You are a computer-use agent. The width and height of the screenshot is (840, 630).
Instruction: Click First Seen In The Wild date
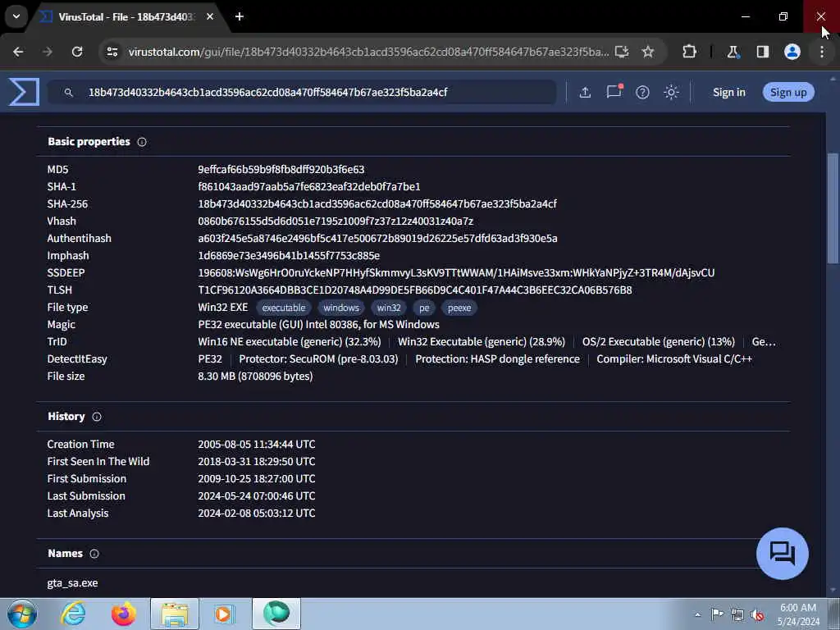click(257, 461)
